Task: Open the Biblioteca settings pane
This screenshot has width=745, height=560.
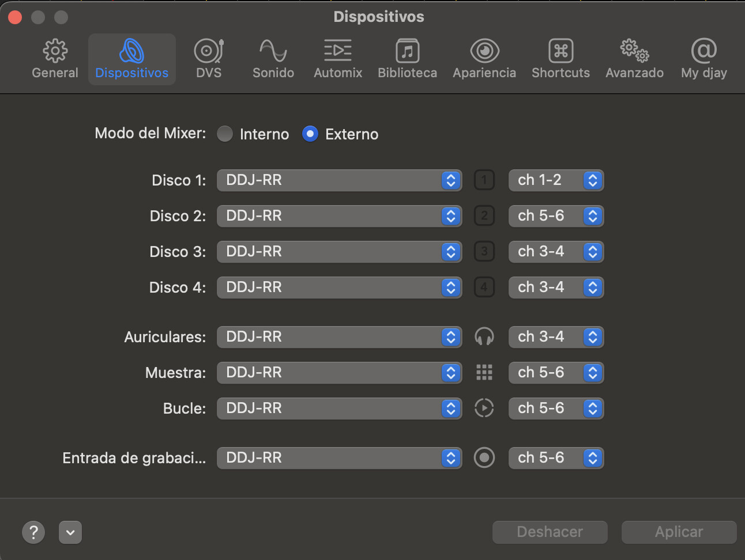Action: tap(407, 59)
